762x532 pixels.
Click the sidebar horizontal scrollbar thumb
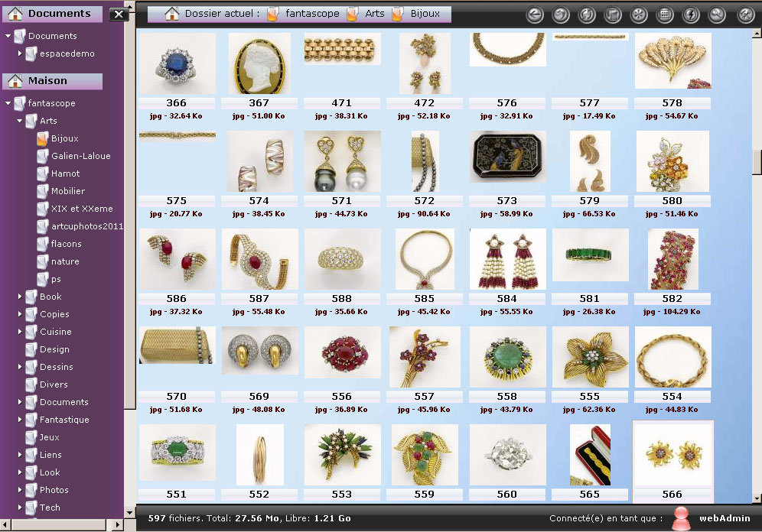58,524
